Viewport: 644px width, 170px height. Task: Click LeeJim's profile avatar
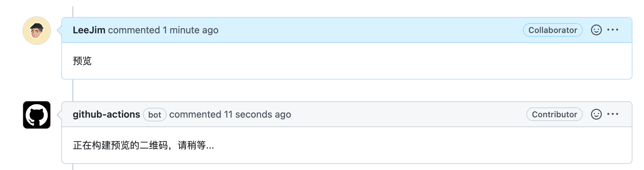point(37,31)
